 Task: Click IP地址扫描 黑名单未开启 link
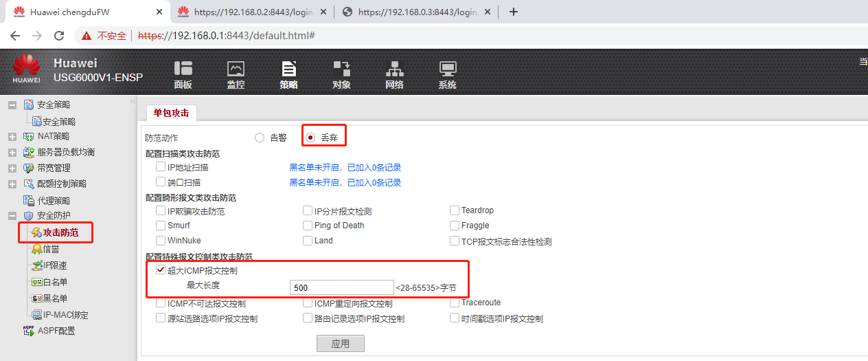click(345, 167)
